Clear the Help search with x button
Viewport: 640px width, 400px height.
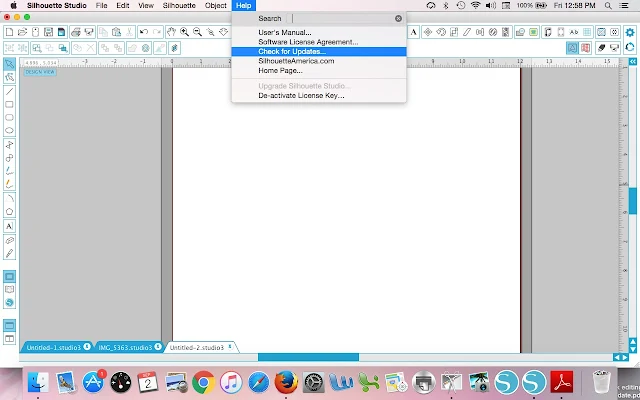[x=398, y=18]
